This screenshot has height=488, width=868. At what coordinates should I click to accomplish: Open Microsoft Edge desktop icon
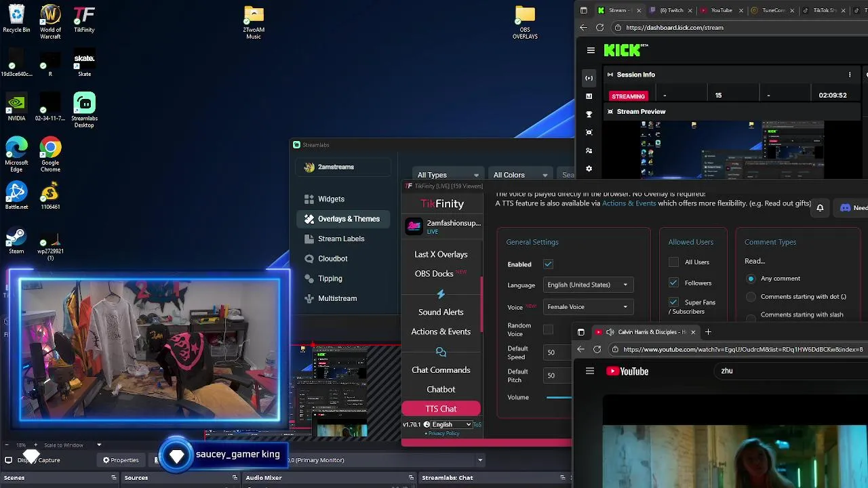point(16,155)
